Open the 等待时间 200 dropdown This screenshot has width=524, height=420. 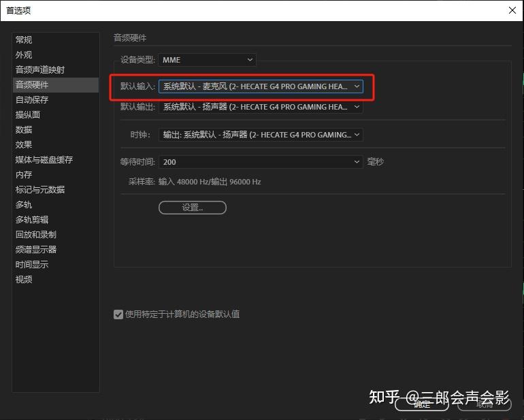[261, 162]
